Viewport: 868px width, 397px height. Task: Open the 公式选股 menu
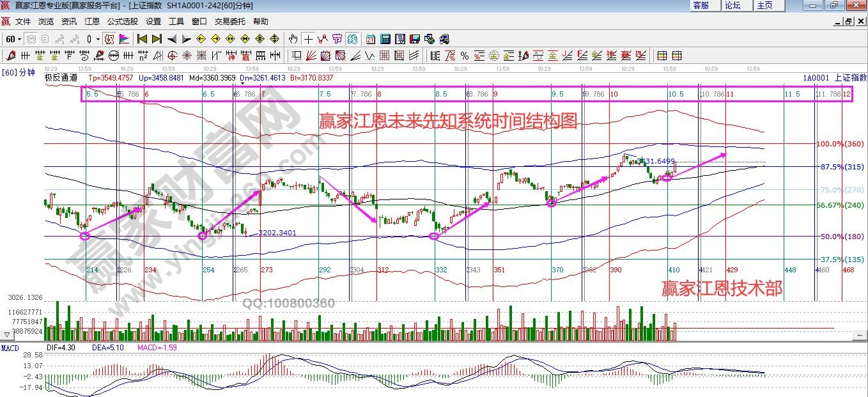tap(123, 21)
